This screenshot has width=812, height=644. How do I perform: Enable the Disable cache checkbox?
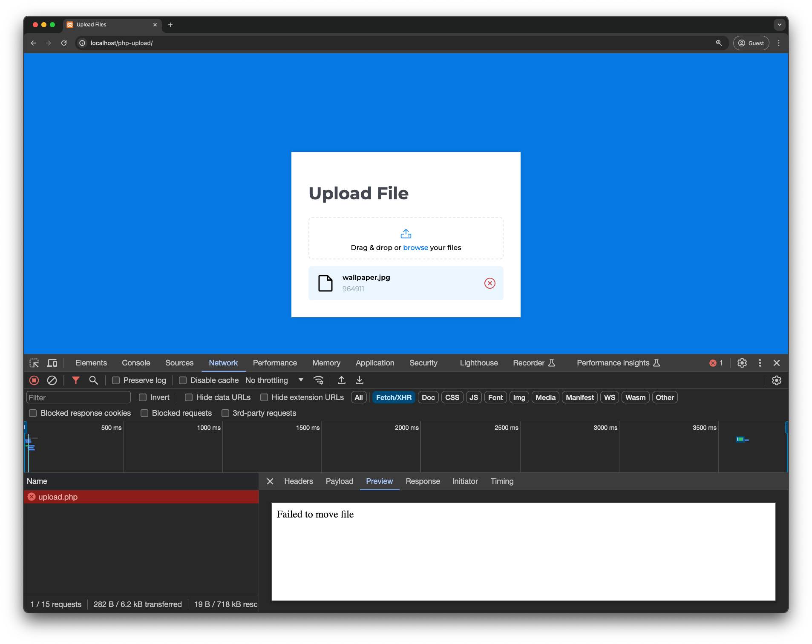pyautogui.click(x=183, y=380)
